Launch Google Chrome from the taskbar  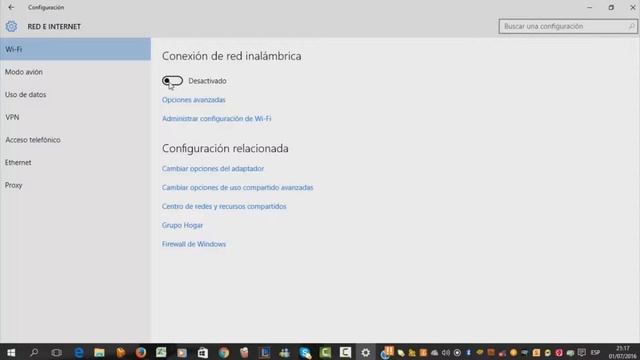[223, 352]
